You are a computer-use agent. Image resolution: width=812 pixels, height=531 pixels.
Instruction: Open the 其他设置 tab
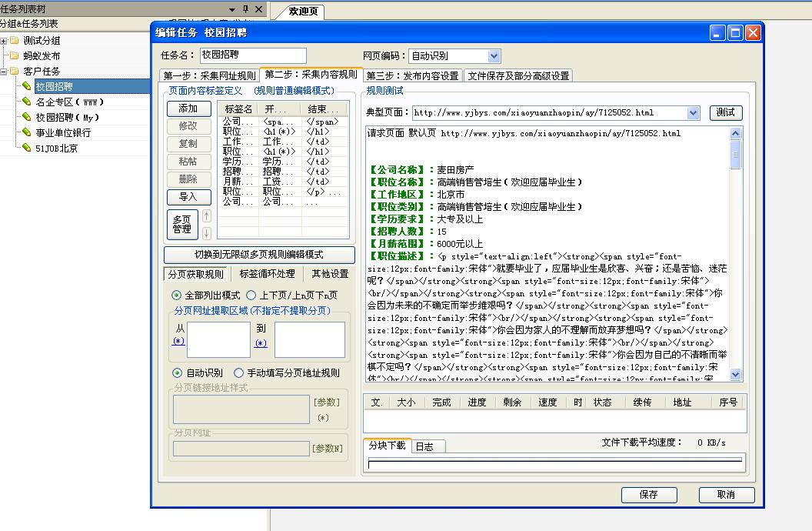point(330,273)
